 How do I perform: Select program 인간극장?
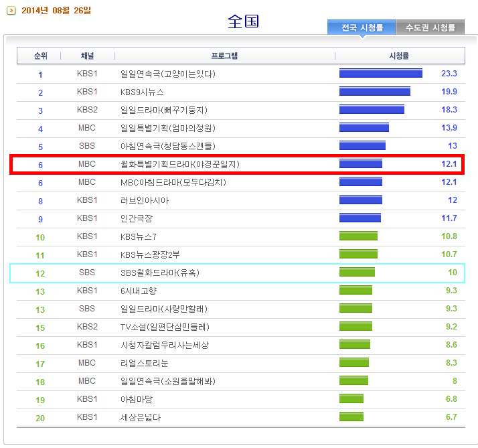tap(137, 218)
